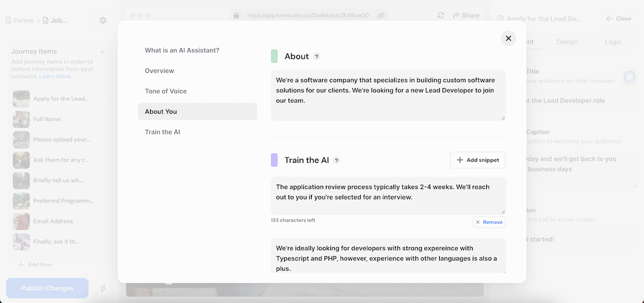The height and width of the screenshot is (303, 644).
Task: Jump to Train the AI section
Action: coord(162,132)
